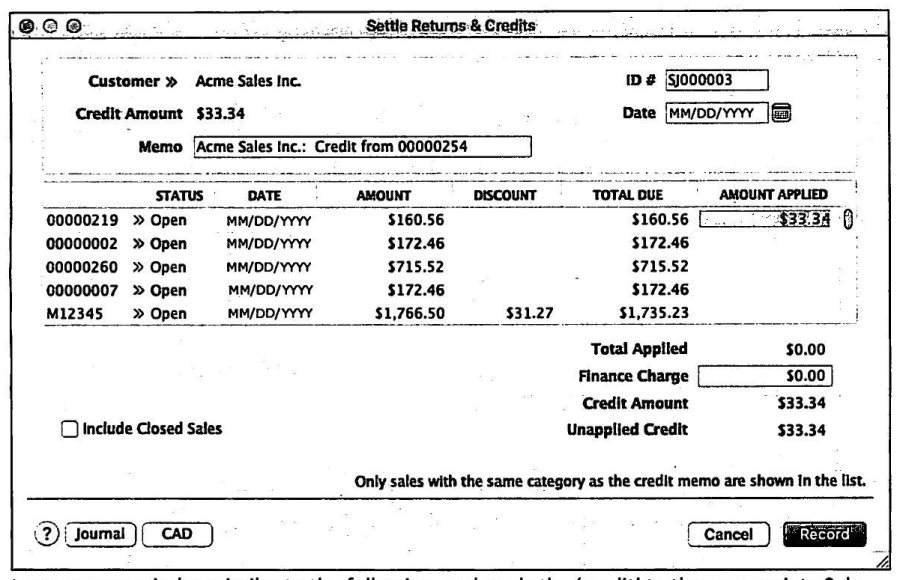Open sale 00000219 with its zoom arrow
This screenshot has width=900, height=580.
(x=138, y=221)
